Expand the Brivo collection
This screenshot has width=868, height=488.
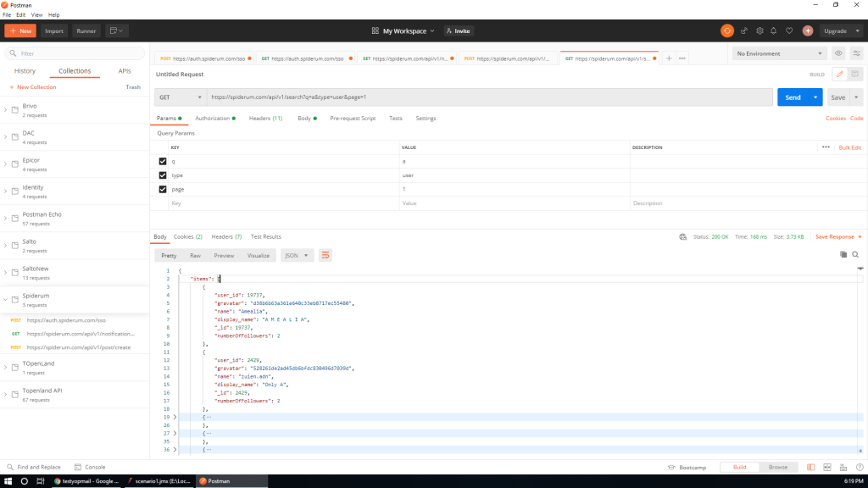coord(6,110)
